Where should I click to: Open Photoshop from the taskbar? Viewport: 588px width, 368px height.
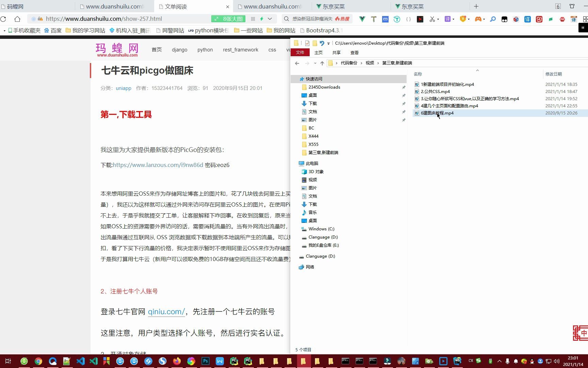206,361
